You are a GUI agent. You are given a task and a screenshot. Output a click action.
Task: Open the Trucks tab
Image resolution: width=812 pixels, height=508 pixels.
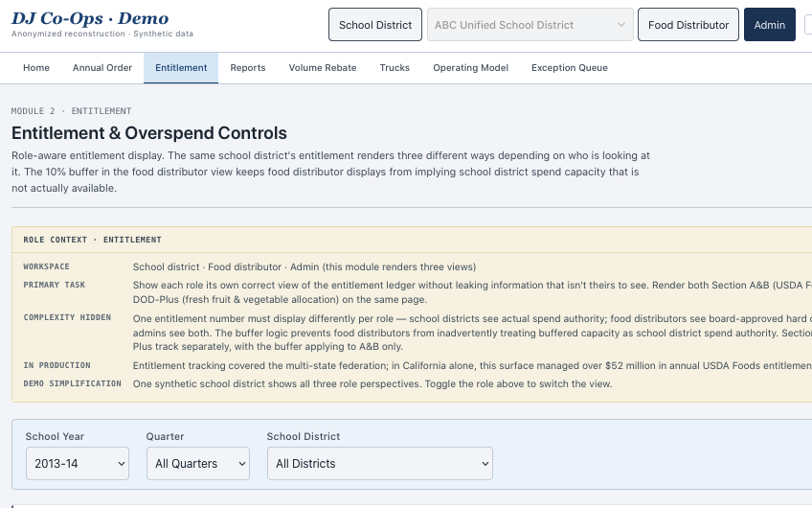pyautogui.click(x=395, y=68)
